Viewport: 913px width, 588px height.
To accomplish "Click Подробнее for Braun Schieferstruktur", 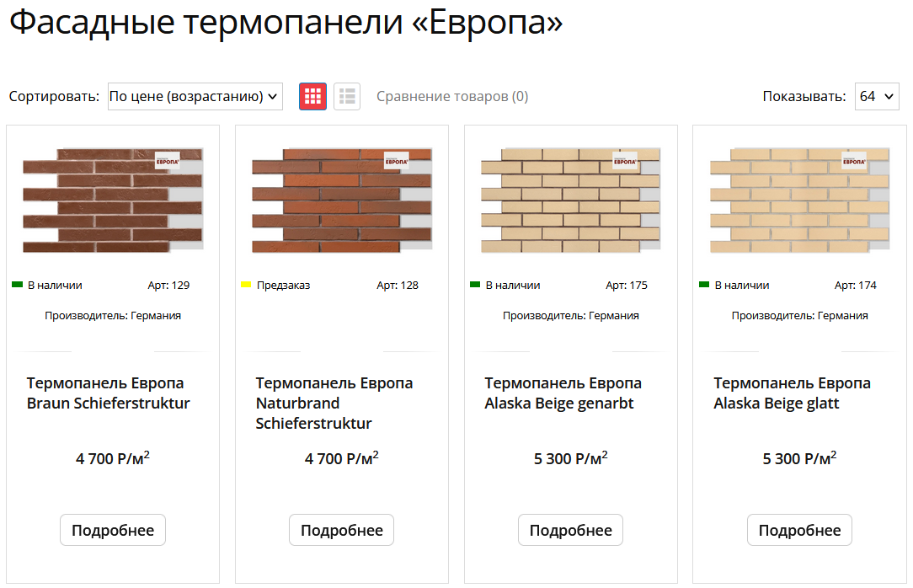I will tap(113, 530).
